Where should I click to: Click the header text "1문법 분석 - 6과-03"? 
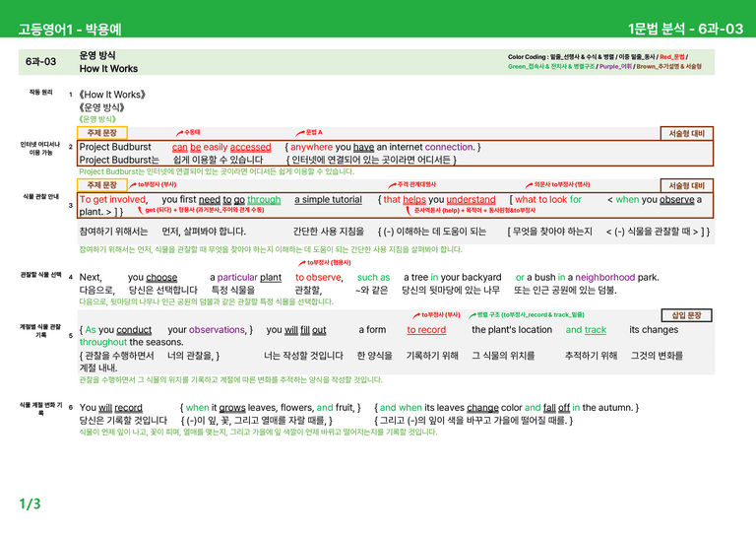pyautogui.click(x=685, y=29)
